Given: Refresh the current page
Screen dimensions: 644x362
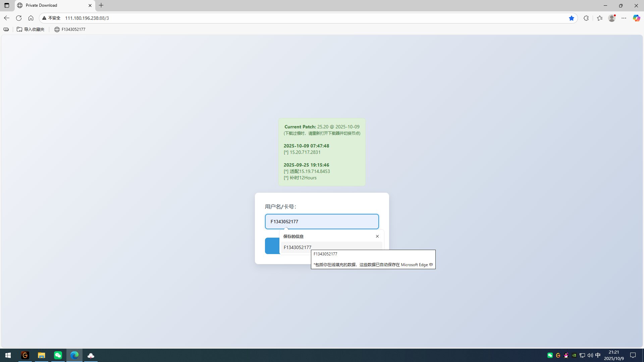Looking at the screenshot, I should tap(19, 18).
